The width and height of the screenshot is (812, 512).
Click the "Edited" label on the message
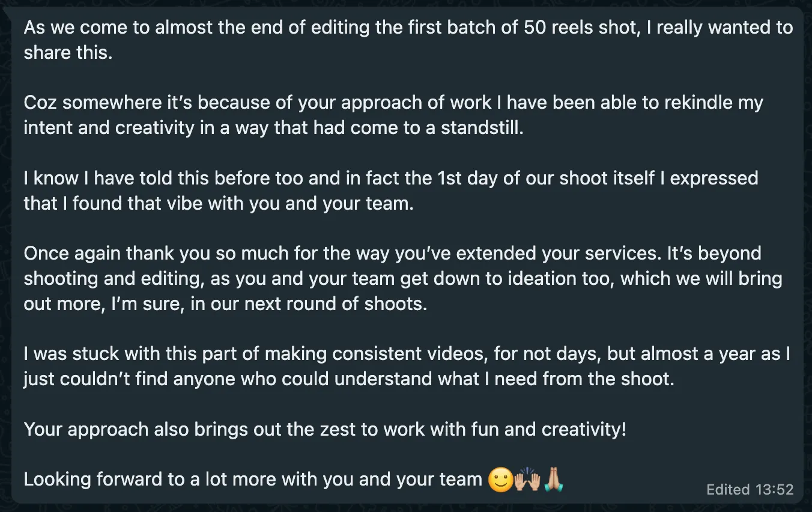click(727, 489)
